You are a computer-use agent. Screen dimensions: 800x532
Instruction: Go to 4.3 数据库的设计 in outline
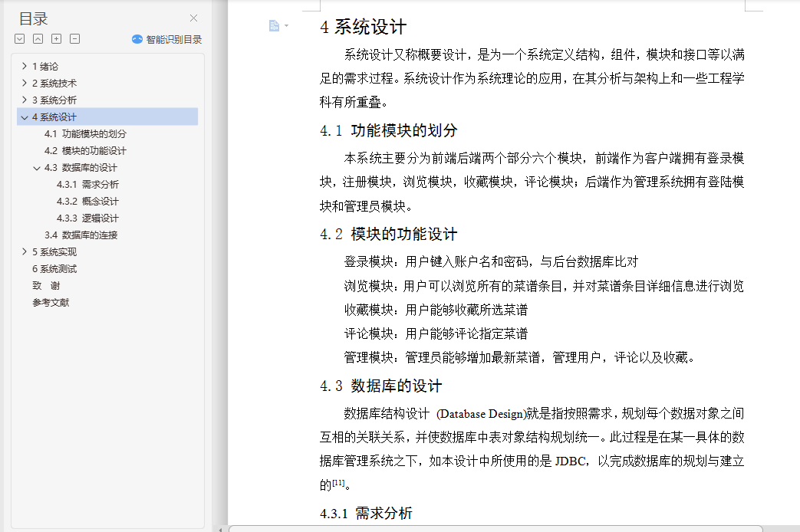coord(81,167)
